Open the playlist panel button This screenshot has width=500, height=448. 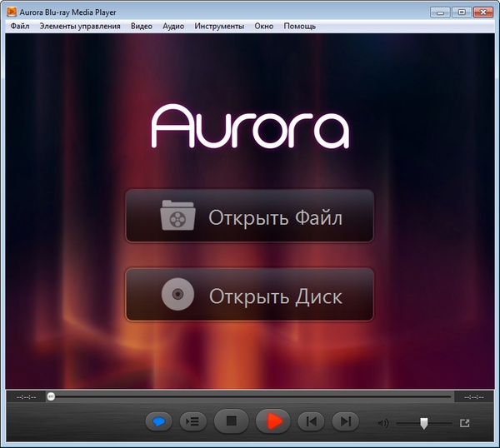(192, 422)
